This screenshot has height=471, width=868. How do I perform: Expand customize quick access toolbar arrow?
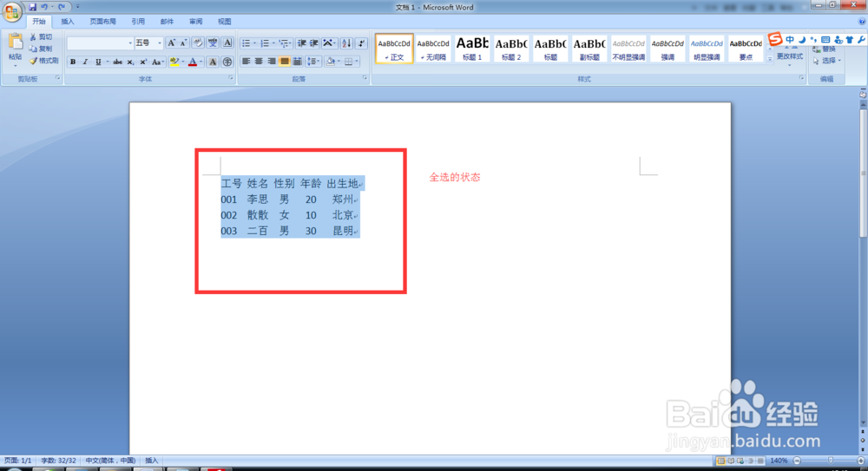tap(77, 7)
